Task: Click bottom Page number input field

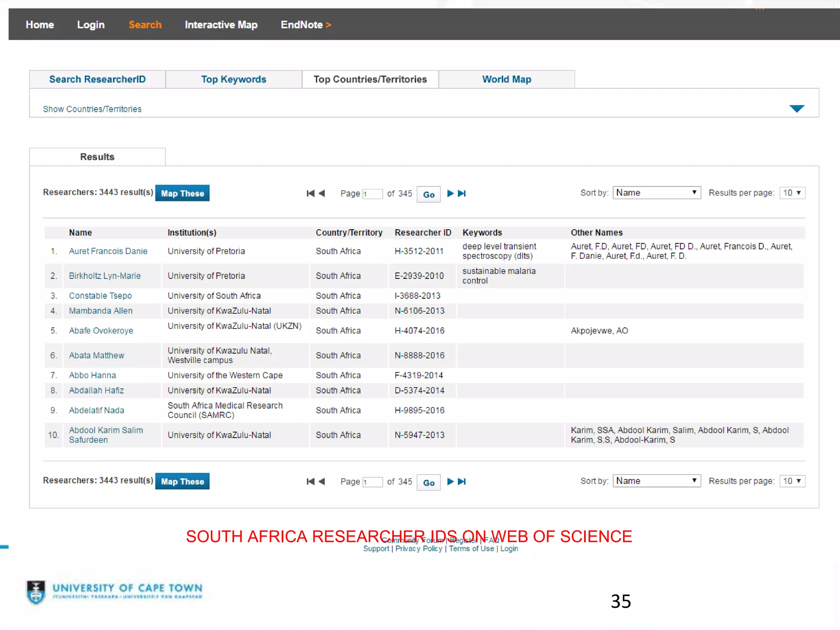Action: pyautogui.click(x=372, y=482)
